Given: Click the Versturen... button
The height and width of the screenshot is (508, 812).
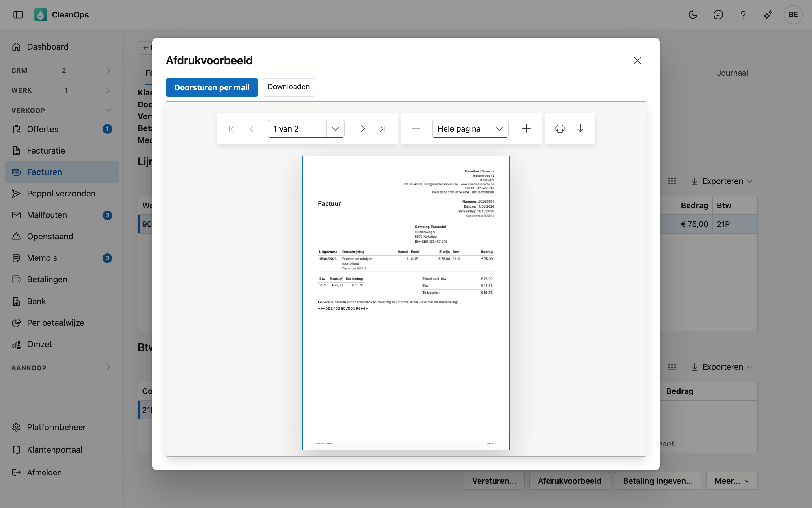Looking at the screenshot, I should pyautogui.click(x=494, y=481).
